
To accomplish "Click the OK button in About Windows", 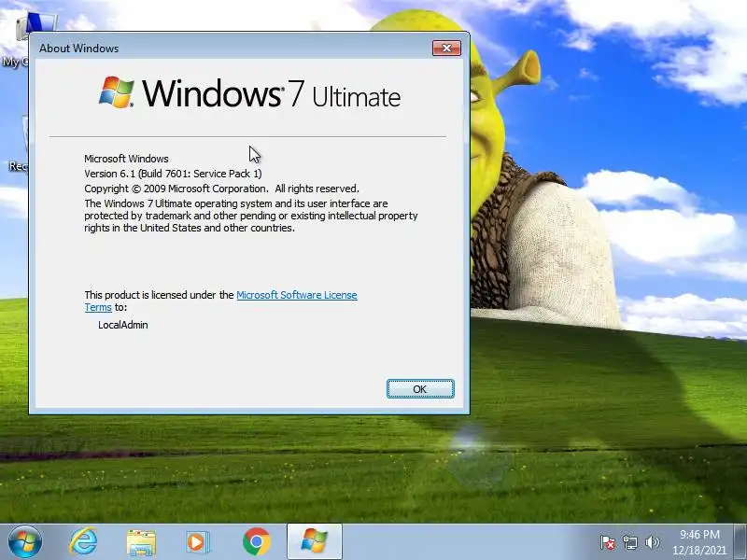I will click(x=420, y=389).
